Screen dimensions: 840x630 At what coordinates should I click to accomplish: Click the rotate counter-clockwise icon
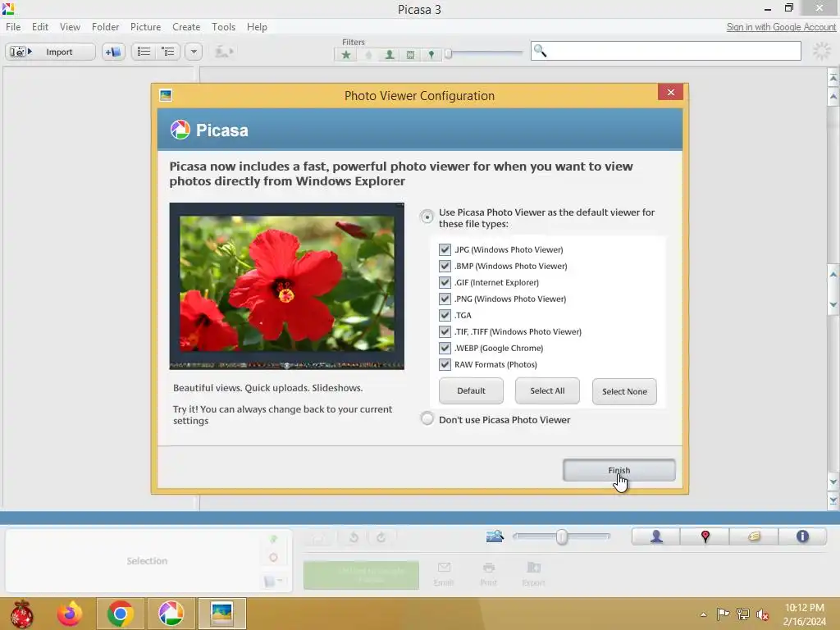tap(354, 537)
